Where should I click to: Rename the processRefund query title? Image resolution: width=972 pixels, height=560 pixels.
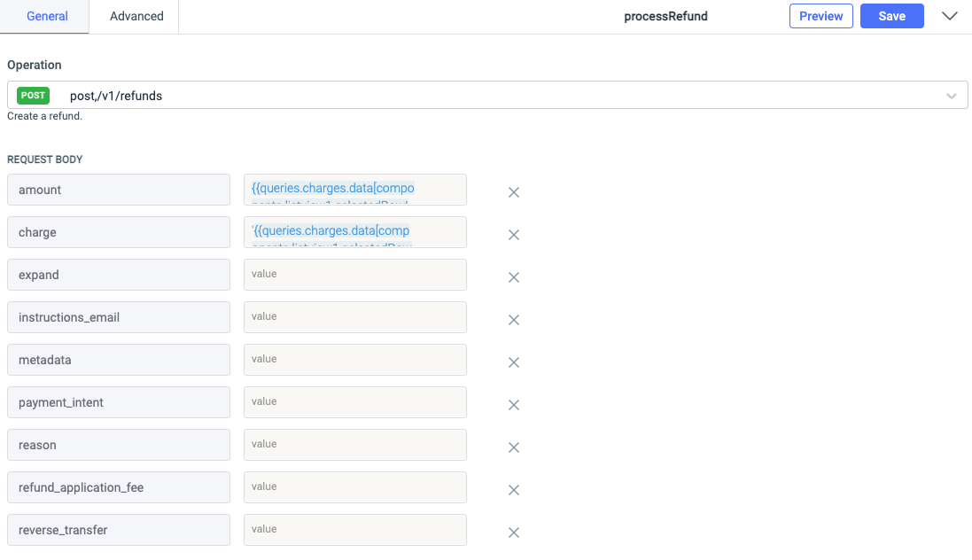(x=665, y=16)
